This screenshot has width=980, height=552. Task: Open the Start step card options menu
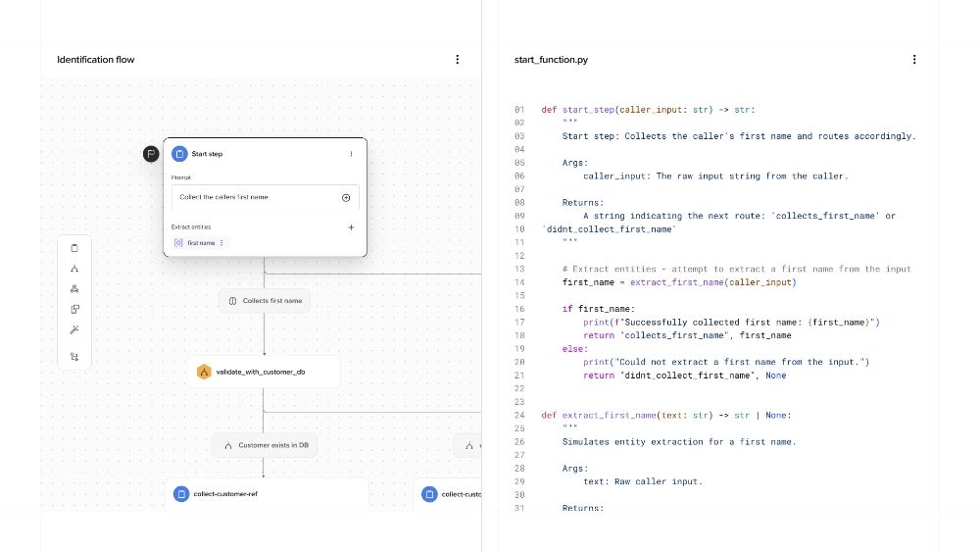[x=351, y=154]
